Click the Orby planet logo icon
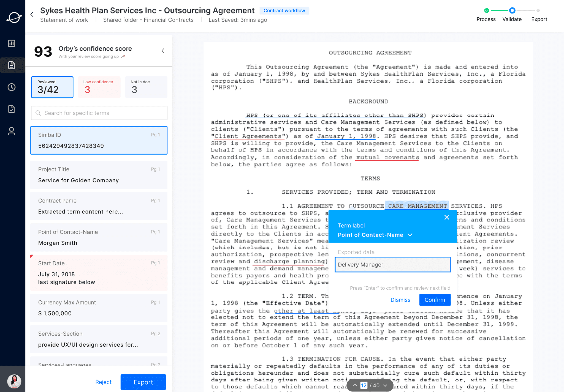564x392 pixels. (x=14, y=18)
